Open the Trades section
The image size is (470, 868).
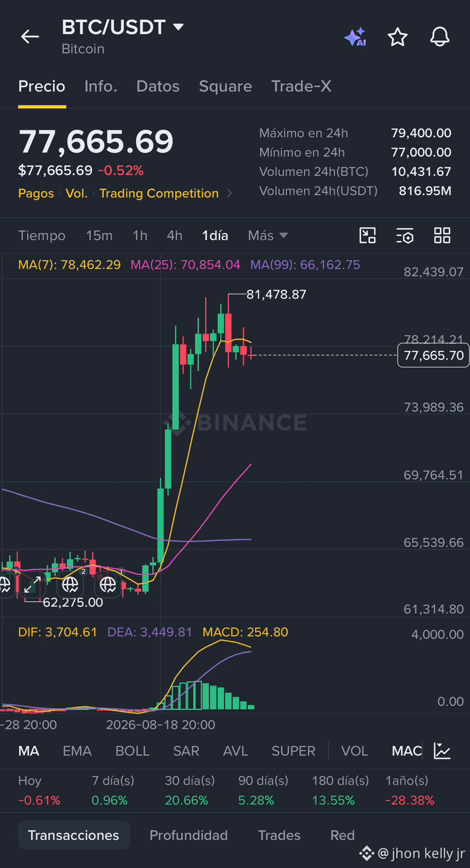coord(279,835)
